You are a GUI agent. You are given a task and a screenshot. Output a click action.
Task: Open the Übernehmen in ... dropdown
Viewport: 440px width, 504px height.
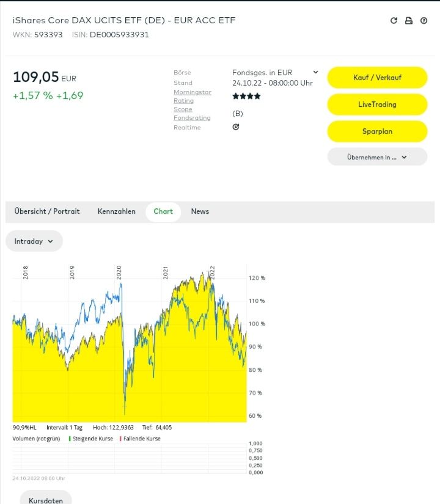[377, 157]
